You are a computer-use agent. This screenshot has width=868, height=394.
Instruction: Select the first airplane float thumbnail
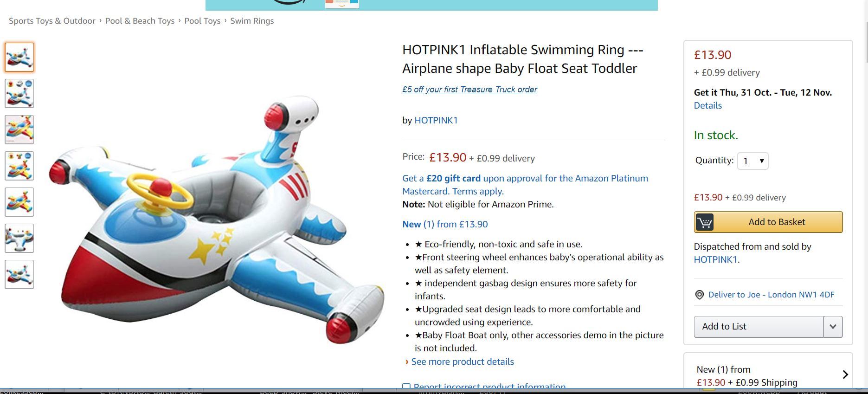[19, 57]
